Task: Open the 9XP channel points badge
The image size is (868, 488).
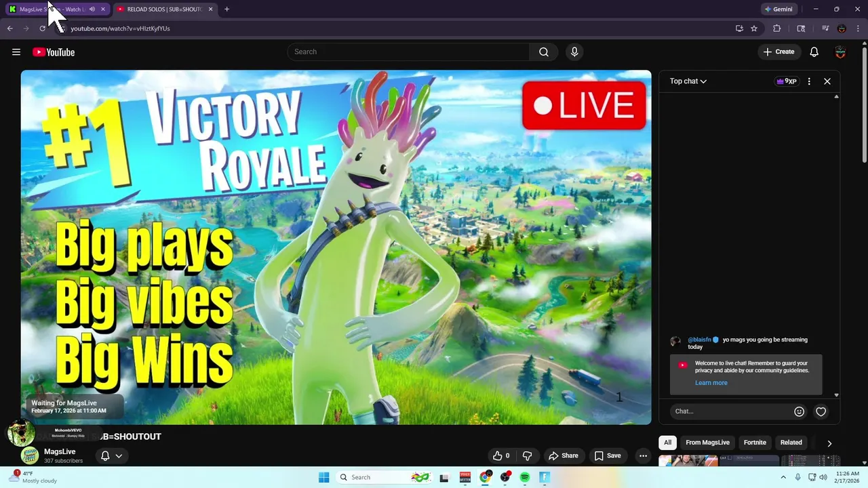Action: 787,81
